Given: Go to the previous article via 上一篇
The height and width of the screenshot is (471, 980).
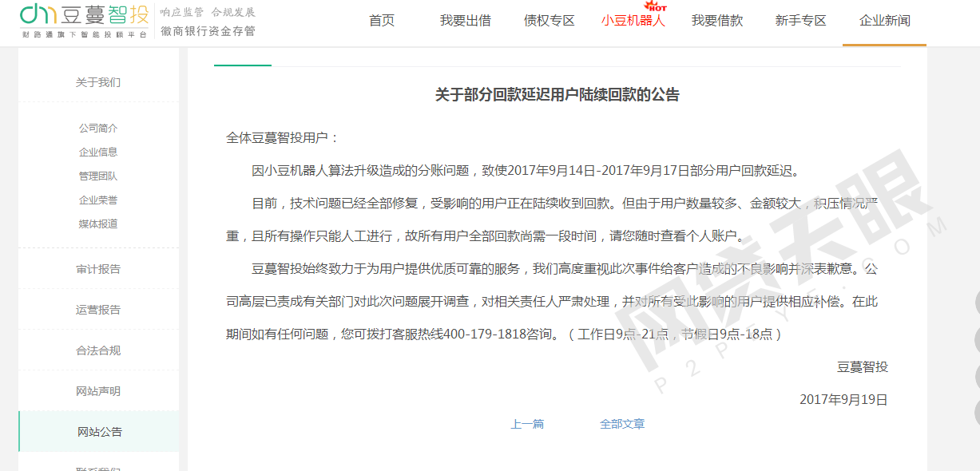Looking at the screenshot, I should 527,424.
